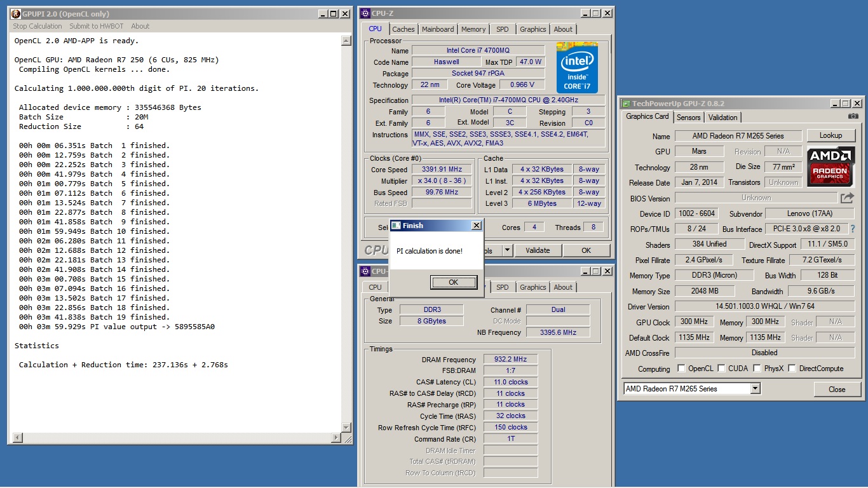Click the GPUPI scrollbar up arrow
Image resolution: width=868 pixels, height=488 pixels.
(x=346, y=41)
